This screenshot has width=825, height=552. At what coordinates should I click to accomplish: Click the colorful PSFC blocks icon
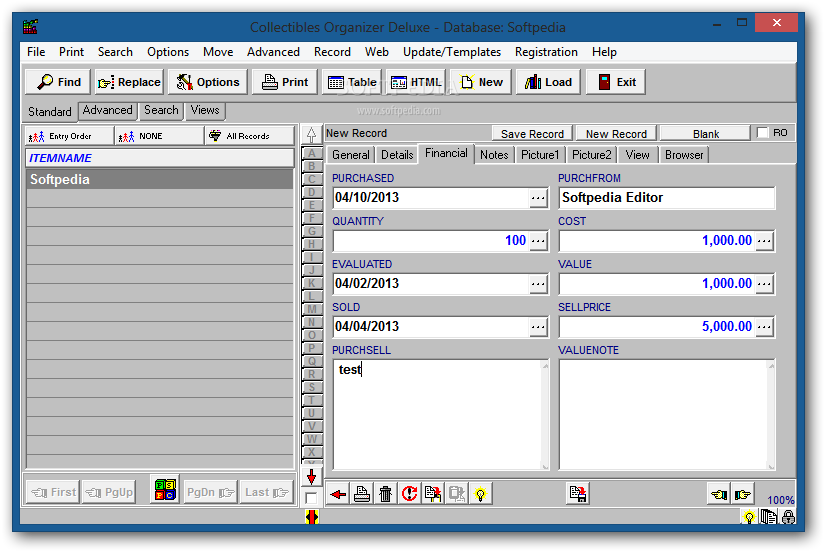point(165,490)
